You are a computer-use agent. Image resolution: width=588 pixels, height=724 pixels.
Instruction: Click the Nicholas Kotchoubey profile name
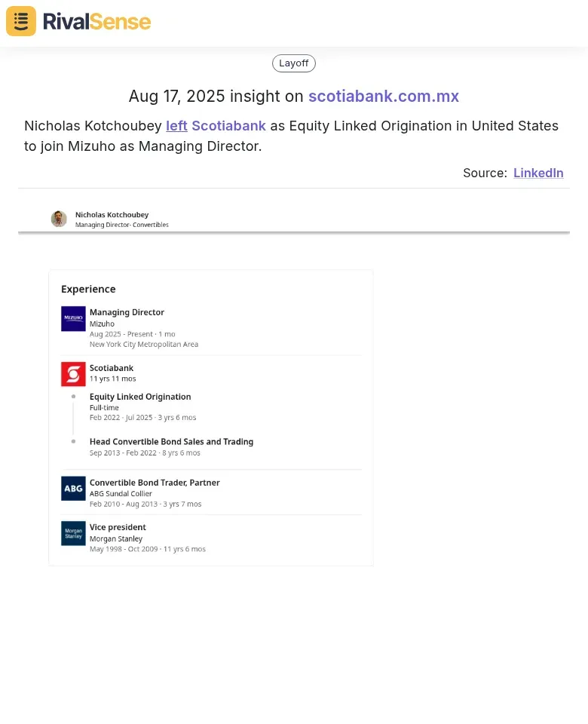112,215
